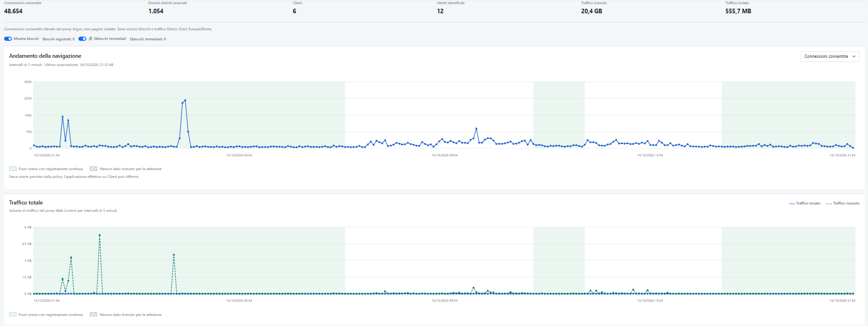Click the Utenti identificati value 12
This screenshot has width=868, height=326.
pos(440,11)
